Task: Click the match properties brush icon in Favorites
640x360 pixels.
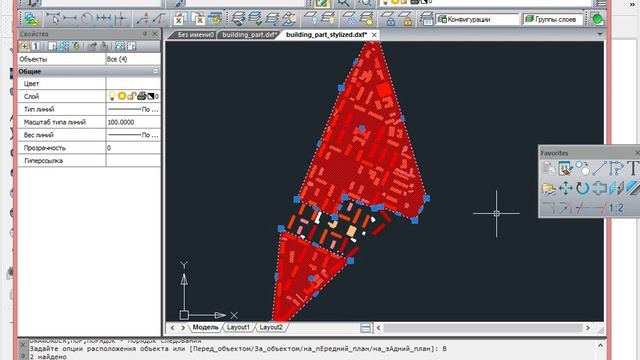Action: click(x=566, y=168)
